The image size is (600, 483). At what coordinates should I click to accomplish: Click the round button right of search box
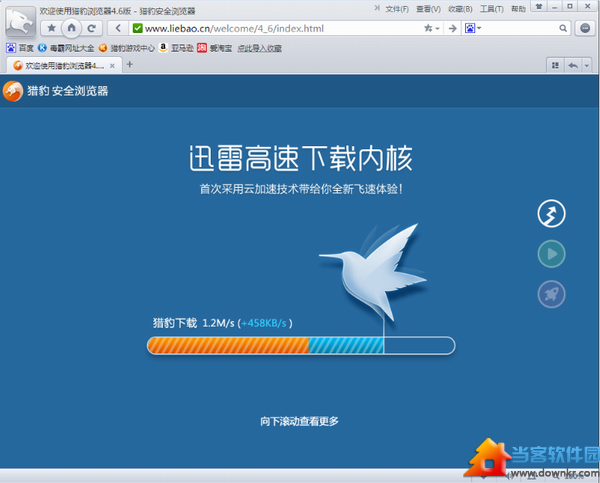tap(585, 28)
